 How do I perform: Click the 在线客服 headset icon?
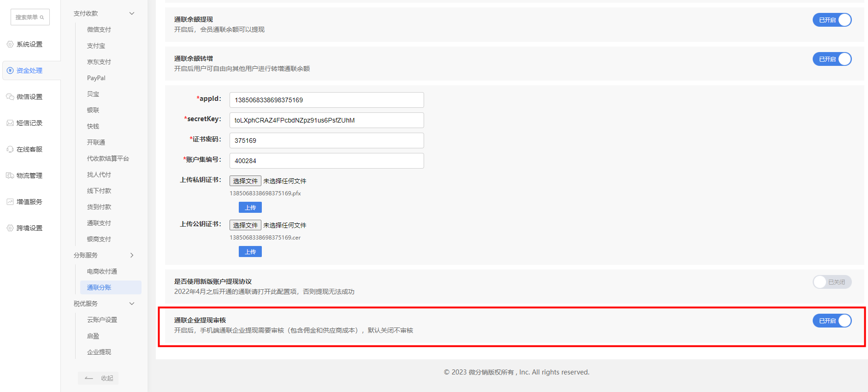pyautogui.click(x=10, y=149)
